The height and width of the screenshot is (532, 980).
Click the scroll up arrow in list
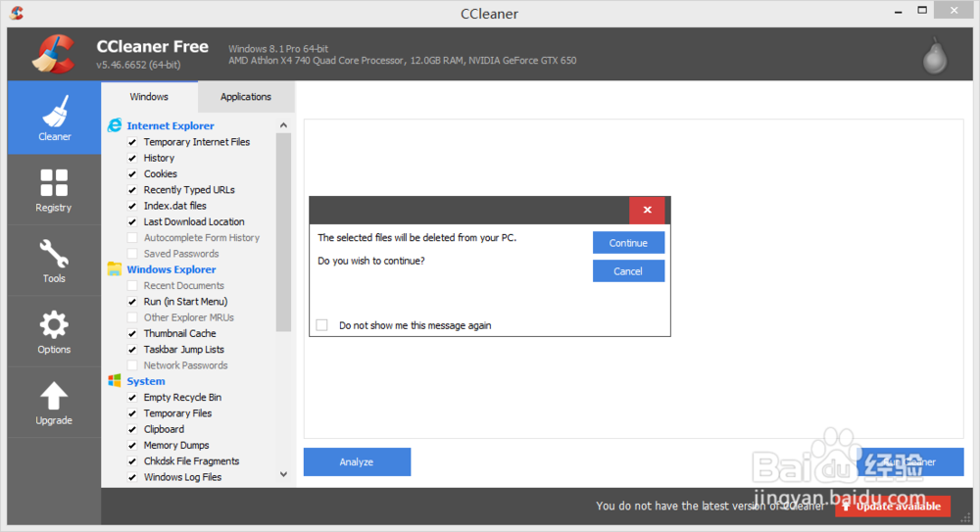(x=284, y=125)
